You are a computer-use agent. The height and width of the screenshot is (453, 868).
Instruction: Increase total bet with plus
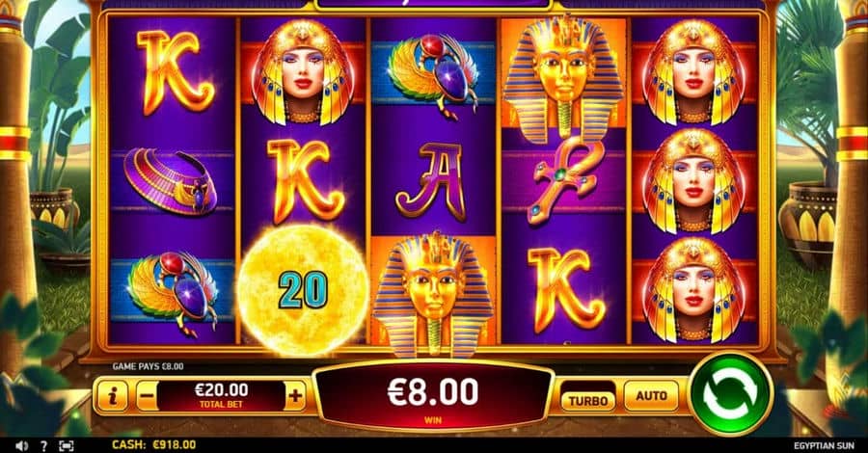click(x=296, y=395)
